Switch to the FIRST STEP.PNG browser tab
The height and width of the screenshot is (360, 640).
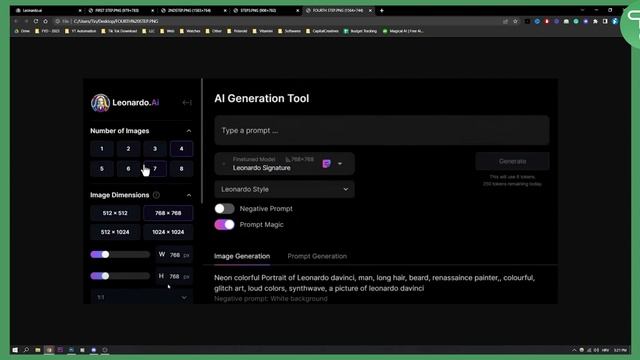(120, 11)
